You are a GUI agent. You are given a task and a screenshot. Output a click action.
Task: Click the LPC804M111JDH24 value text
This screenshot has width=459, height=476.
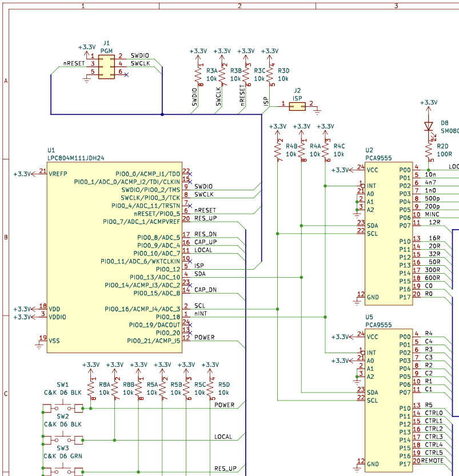(76, 158)
